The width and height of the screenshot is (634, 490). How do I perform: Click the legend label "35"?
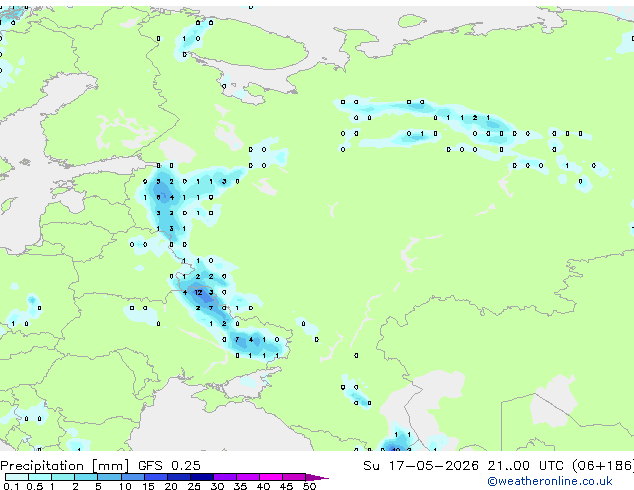pyautogui.click(x=240, y=486)
